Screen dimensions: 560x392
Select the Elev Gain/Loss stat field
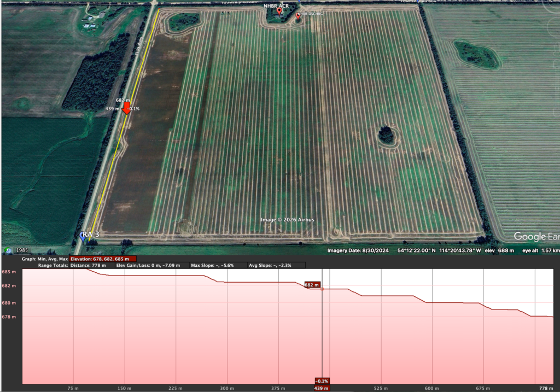tap(151, 265)
